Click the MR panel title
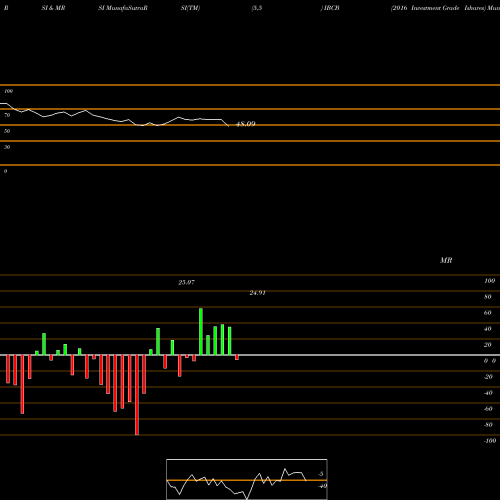 tap(446, 260)
